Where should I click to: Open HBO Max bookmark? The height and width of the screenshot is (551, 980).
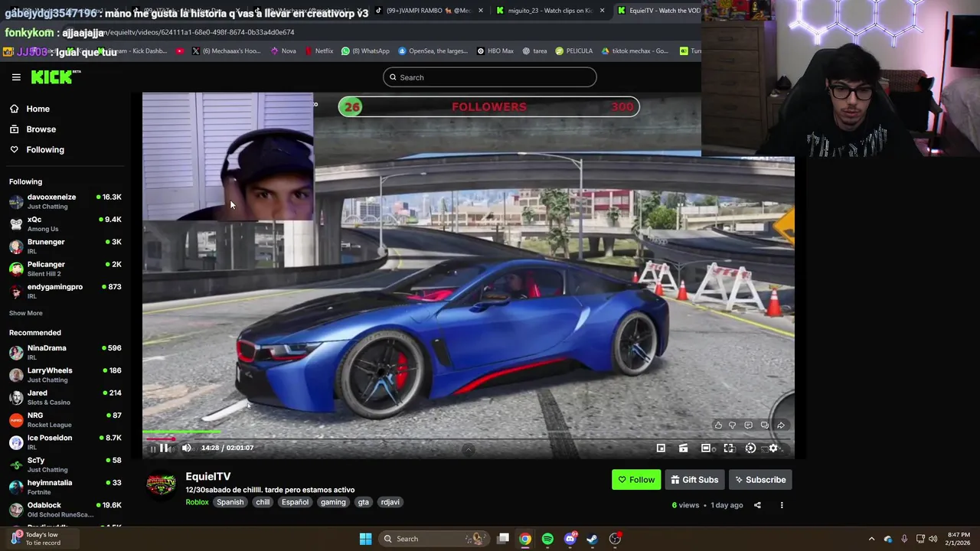(x=495, y=51)
